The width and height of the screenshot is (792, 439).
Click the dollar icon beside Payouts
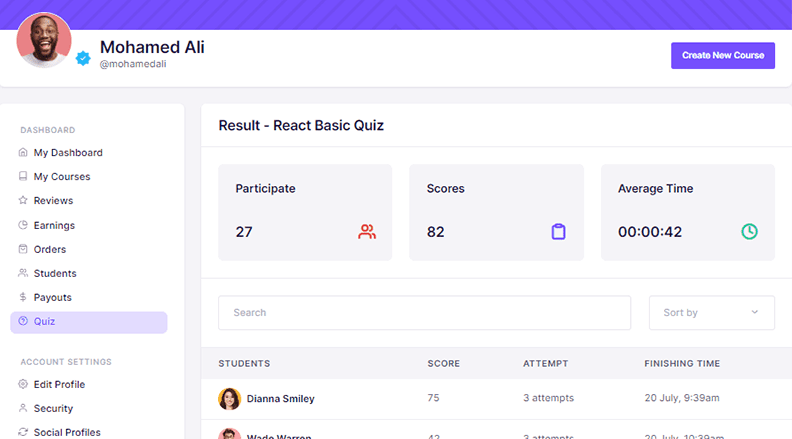24,297
